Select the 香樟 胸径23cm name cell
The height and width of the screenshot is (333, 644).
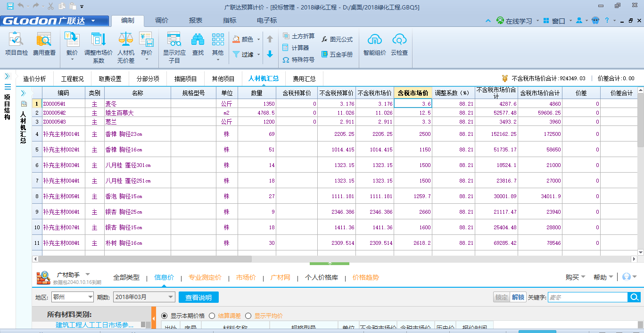click(138, 134)
